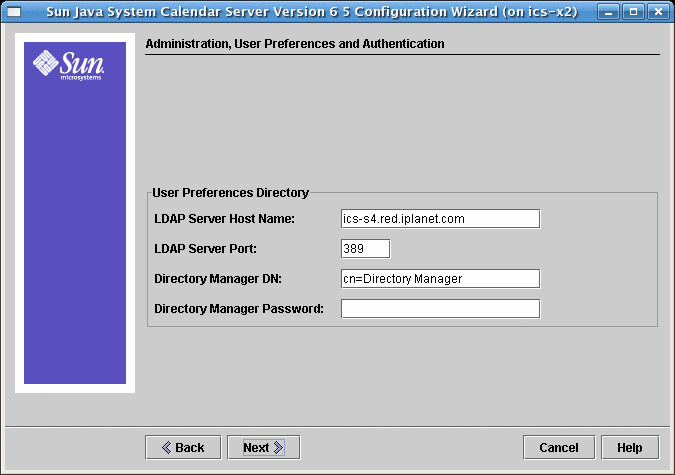Click the Sun Microsystems logo
The height and width of the screenshot is (475, 675).
68,65
